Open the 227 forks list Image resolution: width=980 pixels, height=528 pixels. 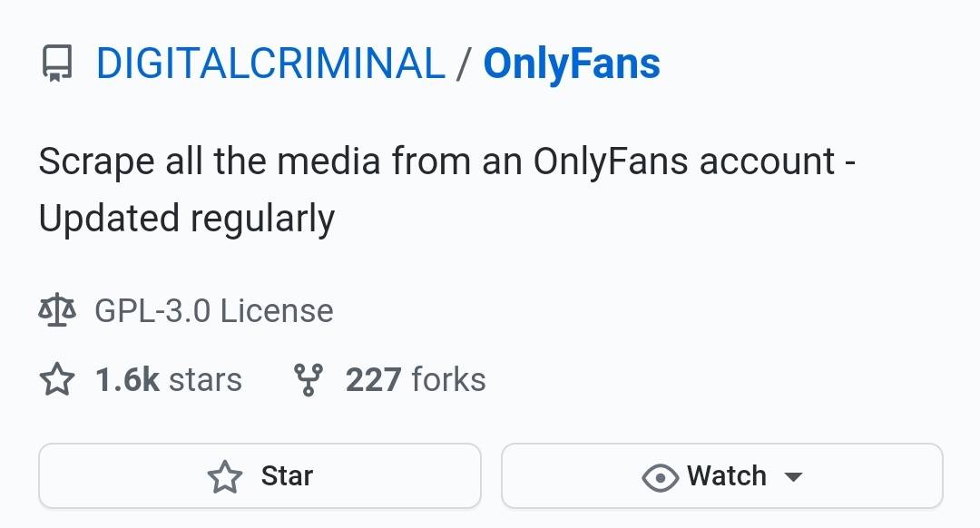click(x=416, y=379)
